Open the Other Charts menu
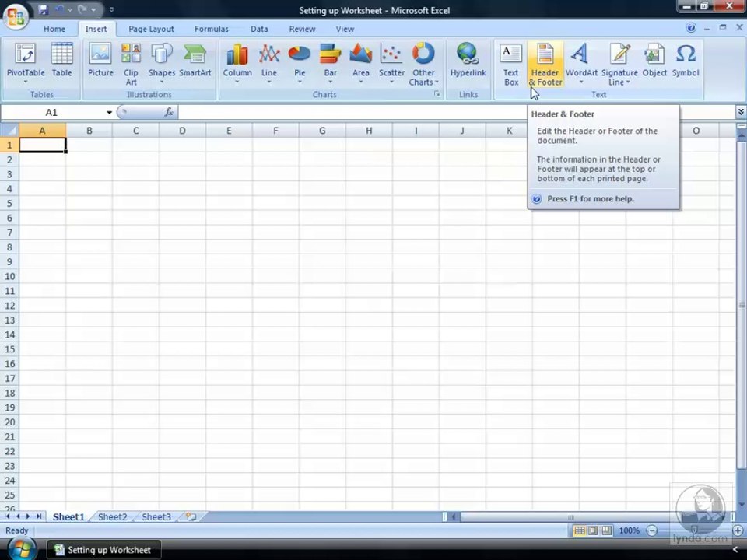 [423, 65]
